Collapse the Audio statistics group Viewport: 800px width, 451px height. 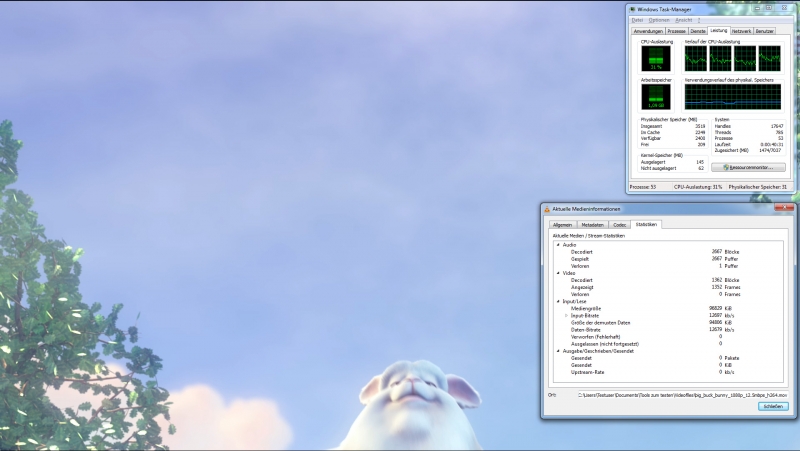point(558,245)
